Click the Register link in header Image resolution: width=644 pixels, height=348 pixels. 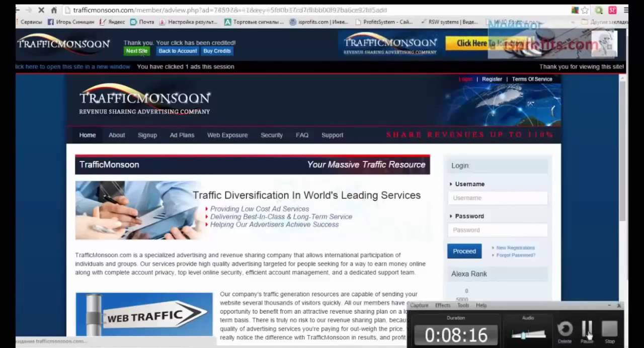[492, 79]
